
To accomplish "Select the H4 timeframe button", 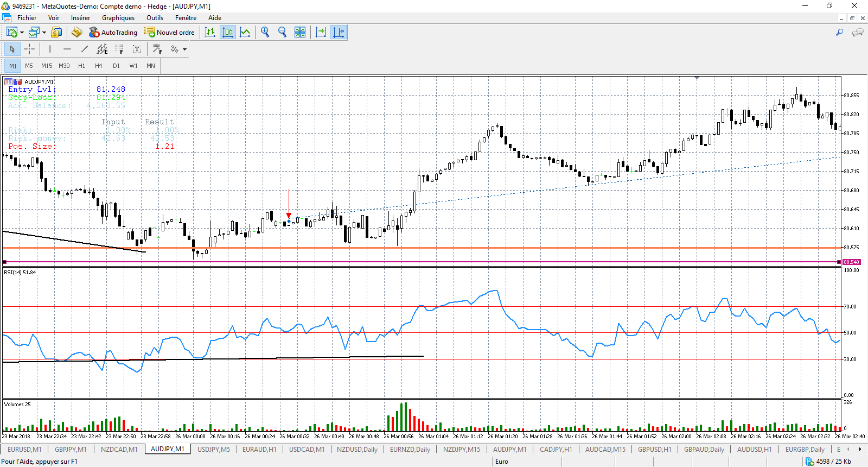I will tap(99, 66).
